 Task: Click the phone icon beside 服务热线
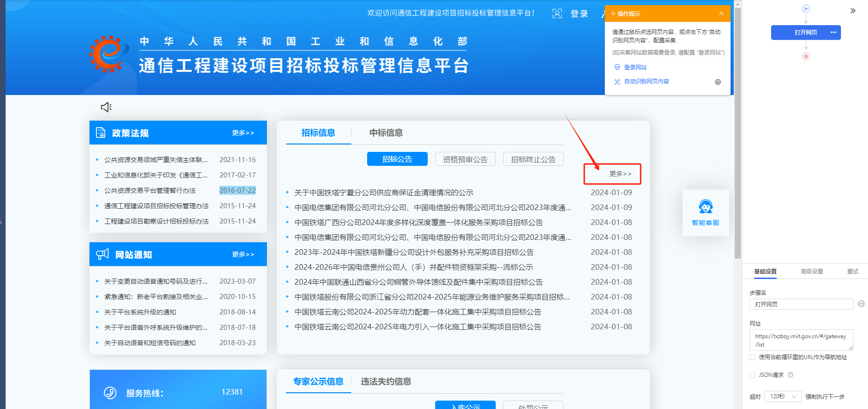pos(110,393)
